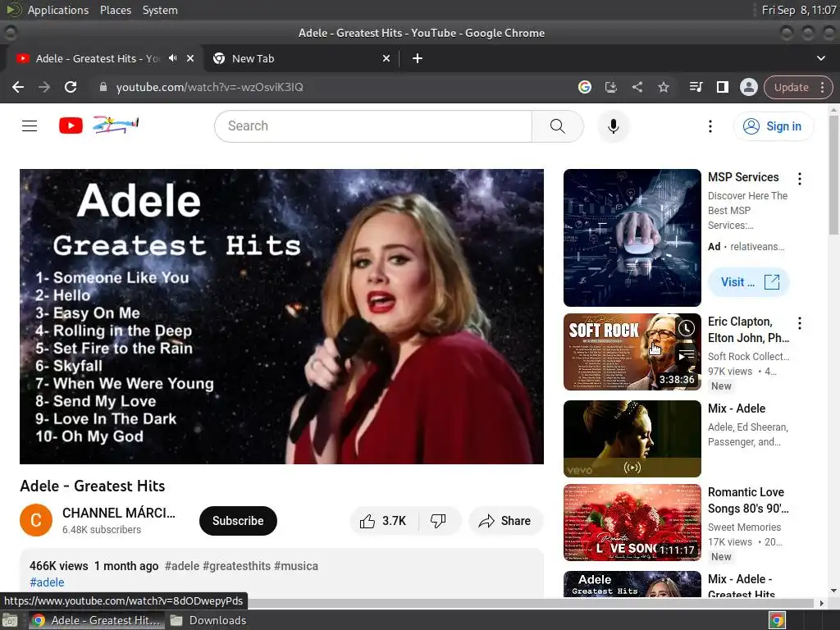Close the New Tab tab
The height and width of the screenshot is (630, 840).
pos(386,58)
